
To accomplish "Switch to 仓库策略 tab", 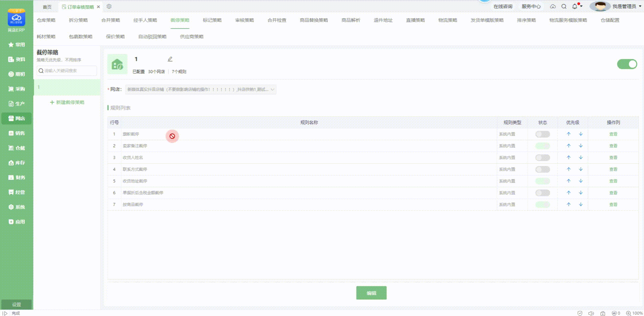I will [46, 20].
